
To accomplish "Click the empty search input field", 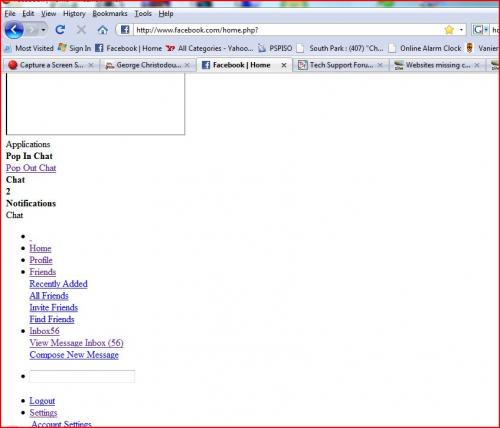I will click(x=82, y=376).
